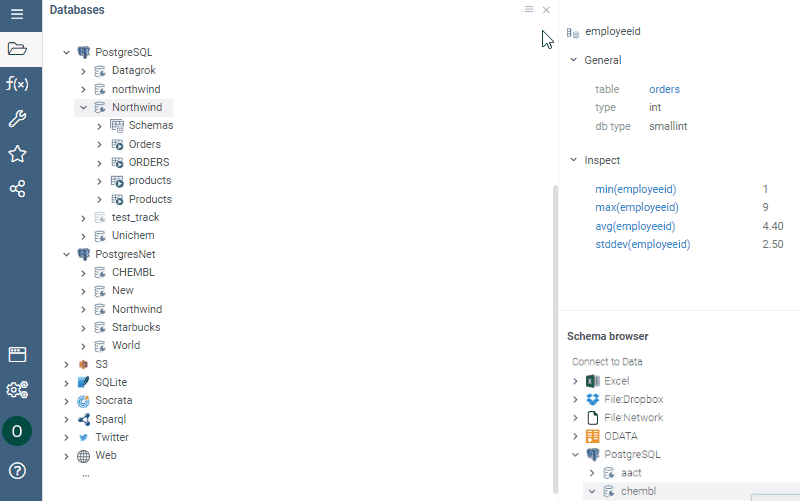The width and height of the screenshot is (800, 501).
Task: Open Favorites star icon in sidebar
Action: pos(17,154)
